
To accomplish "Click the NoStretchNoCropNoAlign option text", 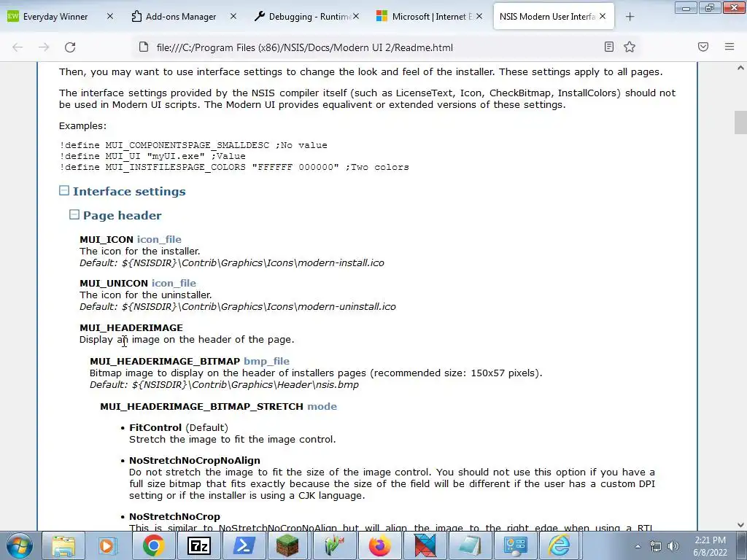I will click(x=194, y=460).
